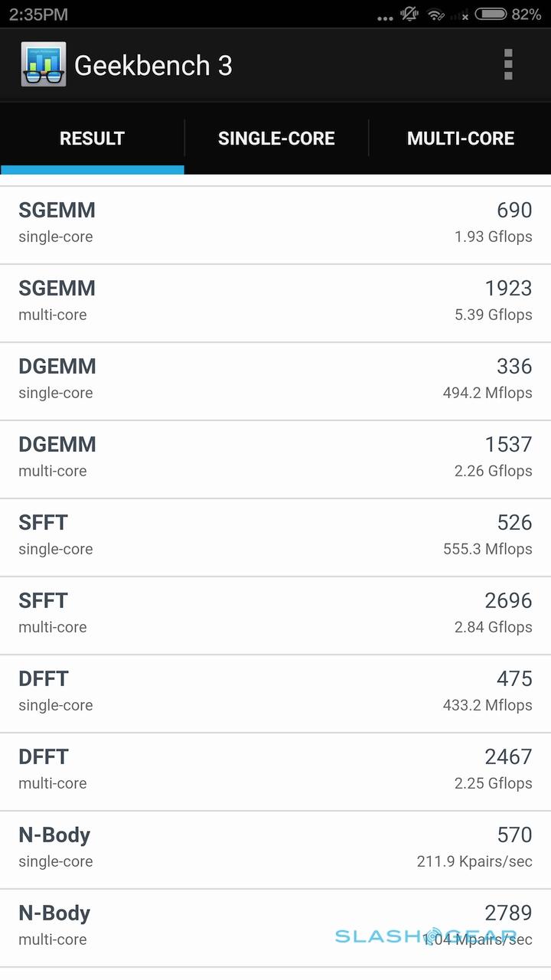This screenshot has width=551, height=980.
Task: Open the MULTI-CORE tab
Action: pos(460,139)
